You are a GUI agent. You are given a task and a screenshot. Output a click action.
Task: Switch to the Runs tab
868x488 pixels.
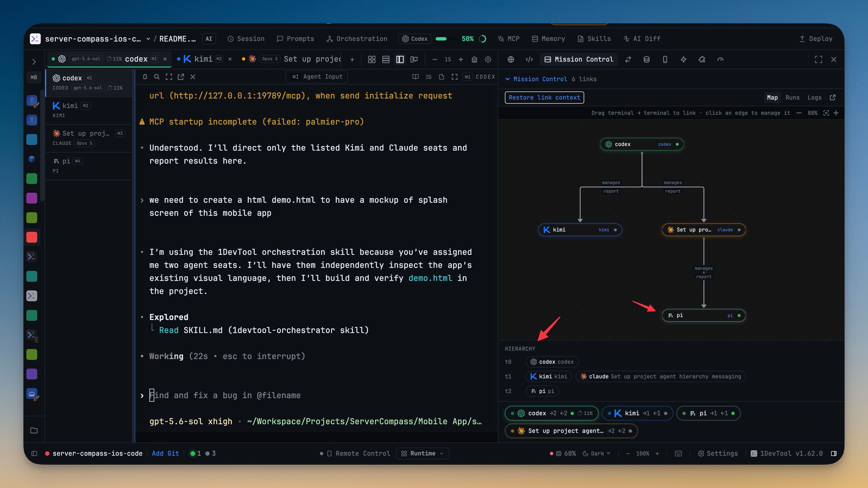pyautogui.click(x=792, y=97)
